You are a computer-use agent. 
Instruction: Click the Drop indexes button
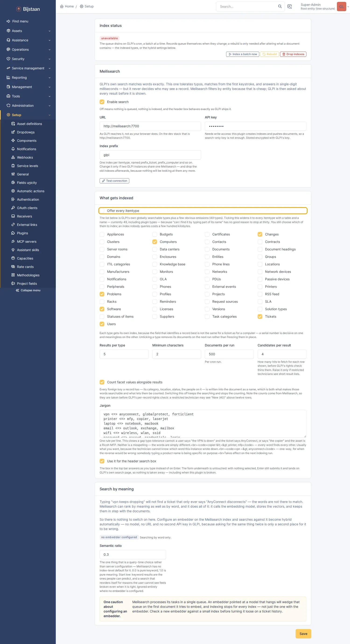point(293,54)
